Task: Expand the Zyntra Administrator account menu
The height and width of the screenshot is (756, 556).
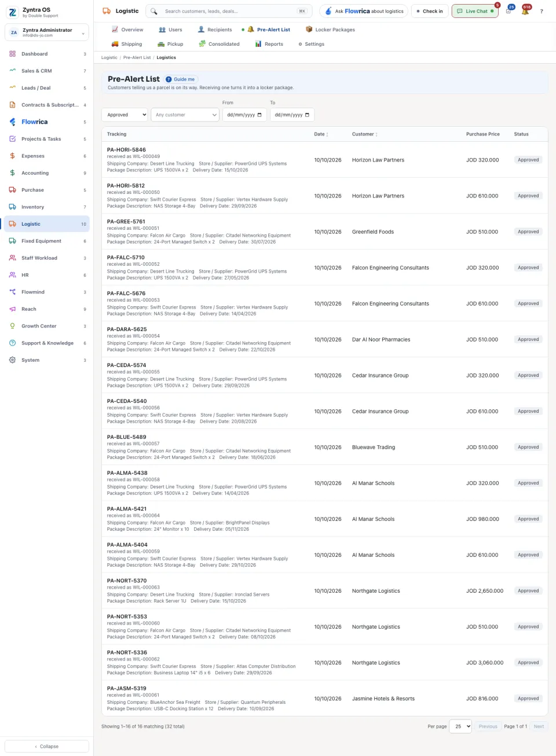Action: [47, 32]
